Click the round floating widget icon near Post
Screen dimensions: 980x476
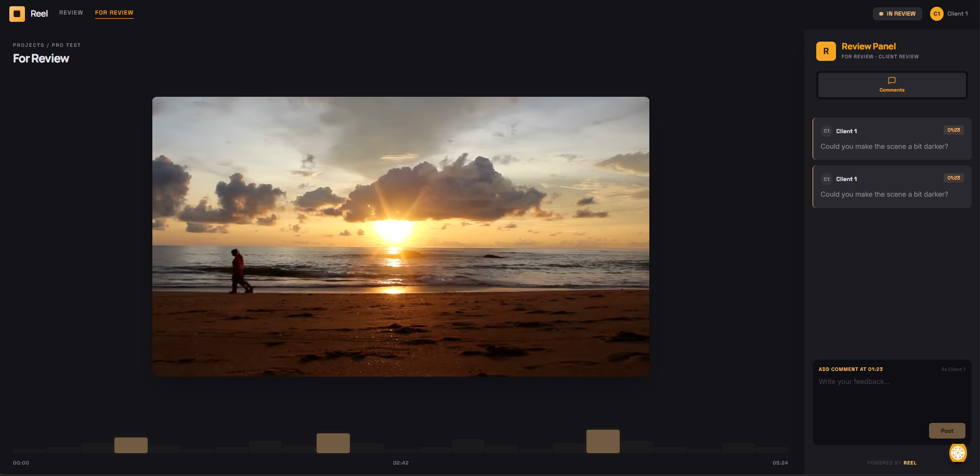click(958, 453)
